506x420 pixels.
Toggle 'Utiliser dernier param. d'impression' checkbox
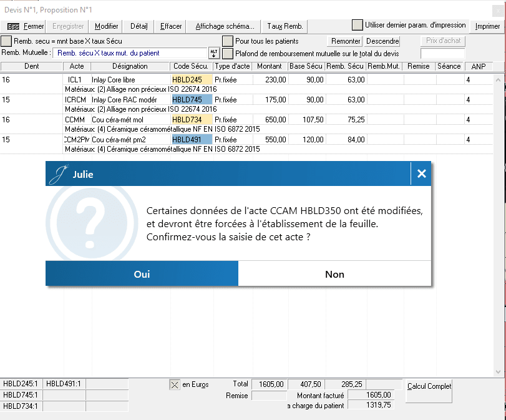(x=357, y=26)
